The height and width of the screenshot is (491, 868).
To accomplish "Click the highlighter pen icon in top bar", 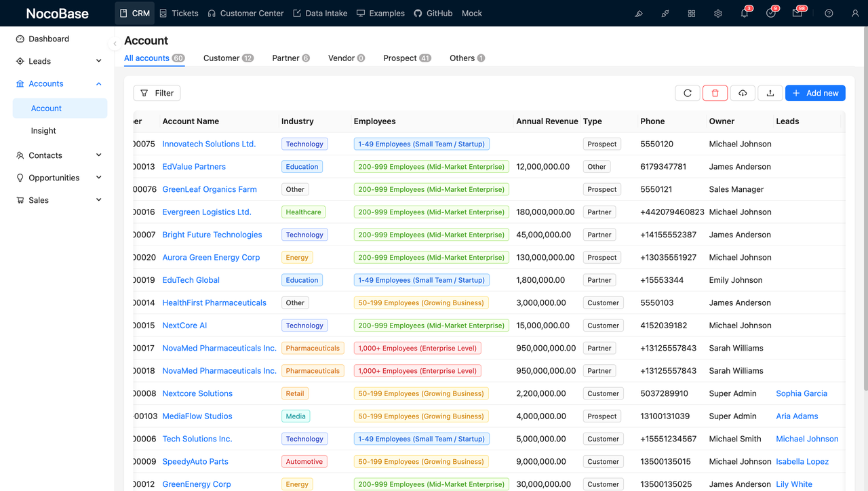I will 638,13.
